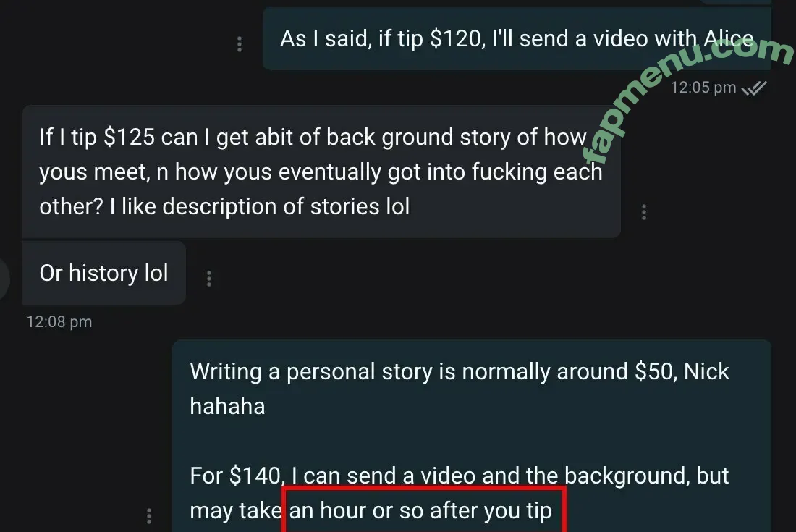Screen dimensions: 796x532
Task: Click the red-boxed 'an hour or so' text
Action: click(x=421, y=511)
